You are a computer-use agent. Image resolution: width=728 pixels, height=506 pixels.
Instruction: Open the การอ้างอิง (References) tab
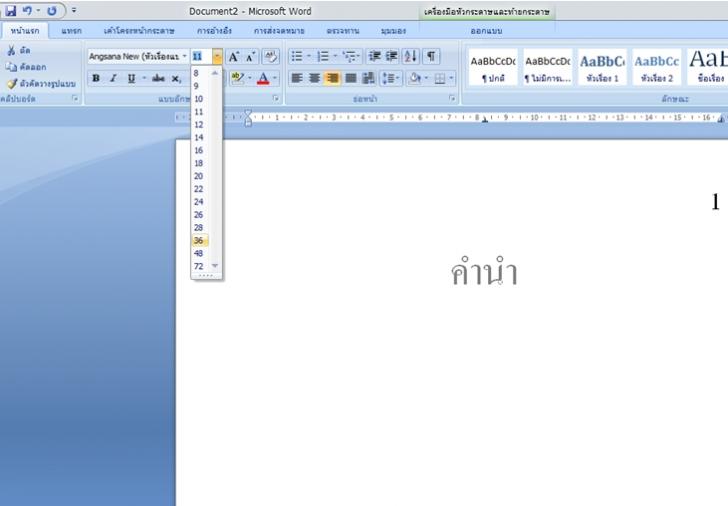[x=214, y=31]
